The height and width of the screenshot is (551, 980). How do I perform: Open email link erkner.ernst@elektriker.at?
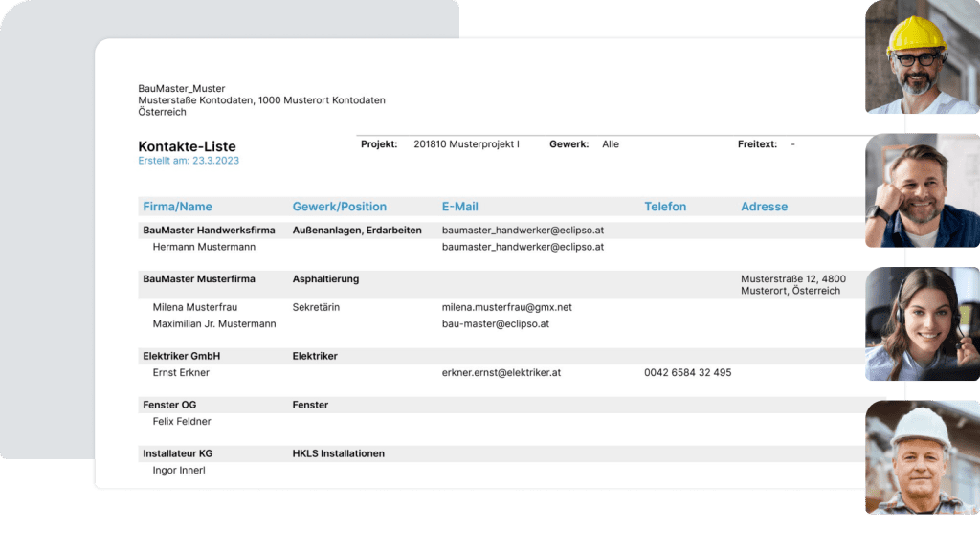pos(501,372)
